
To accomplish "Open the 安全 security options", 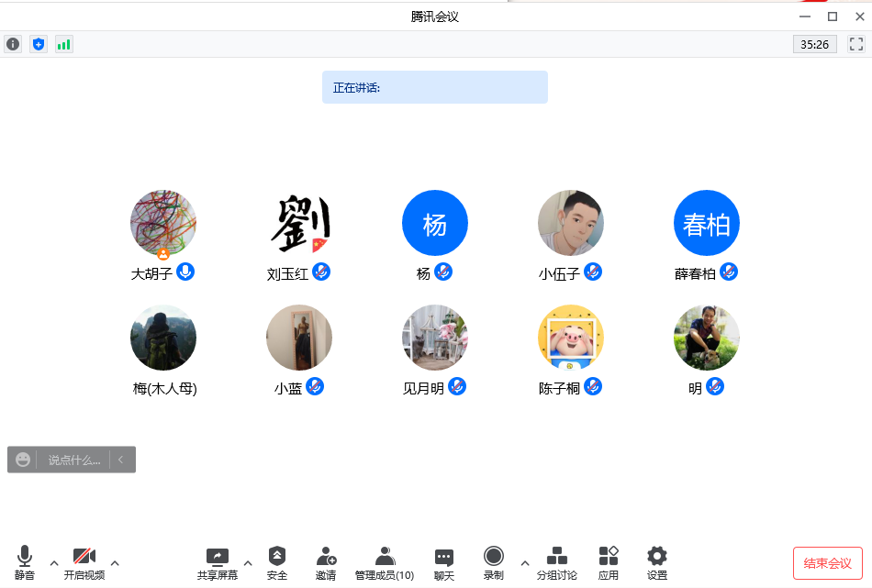I will click(276, 562).
